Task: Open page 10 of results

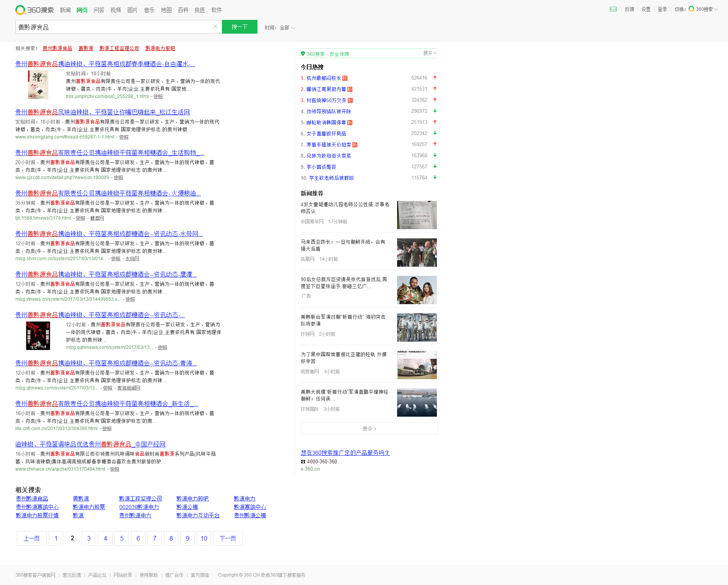Action: pyautogui.click(x=204, y=538)
